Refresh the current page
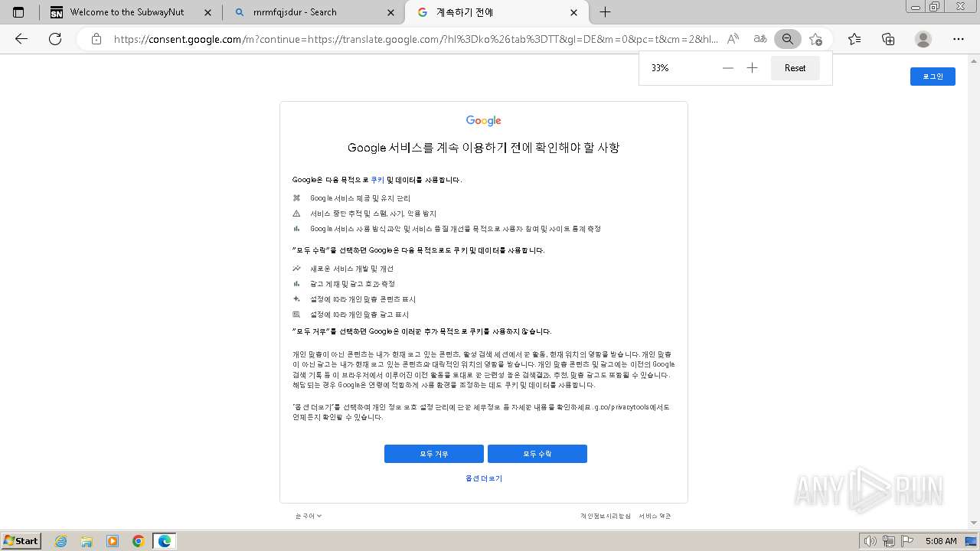 [55, 39]
